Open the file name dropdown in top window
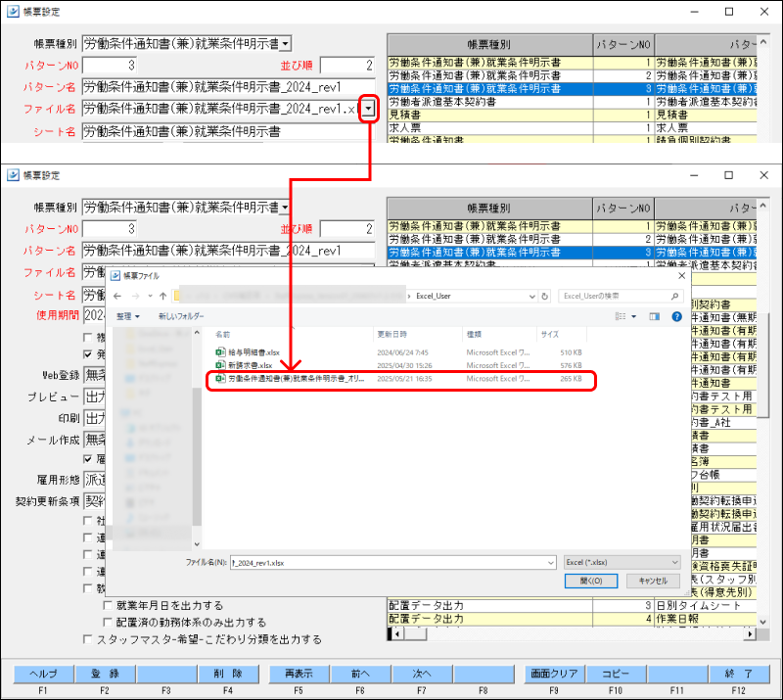This screenshot has height=700, width=783. (368, 110)
